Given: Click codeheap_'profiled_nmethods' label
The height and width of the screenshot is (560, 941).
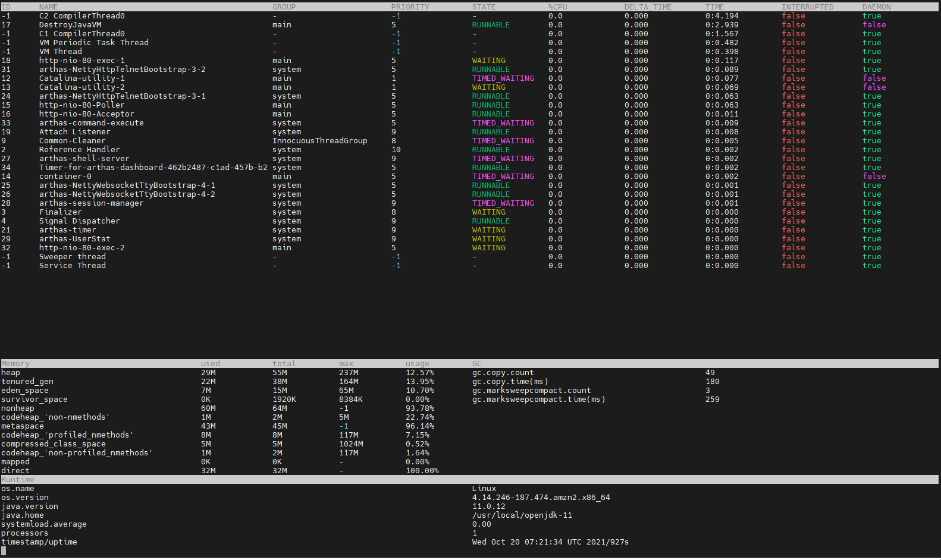Looking at the screenshot, I should (x=68, y=435).
